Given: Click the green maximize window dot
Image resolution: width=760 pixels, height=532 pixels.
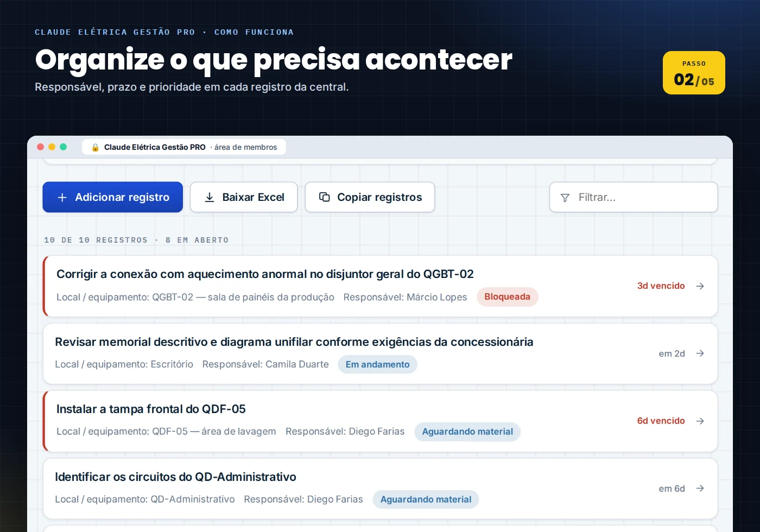Looking at the screenshot, I should [63, 147].
